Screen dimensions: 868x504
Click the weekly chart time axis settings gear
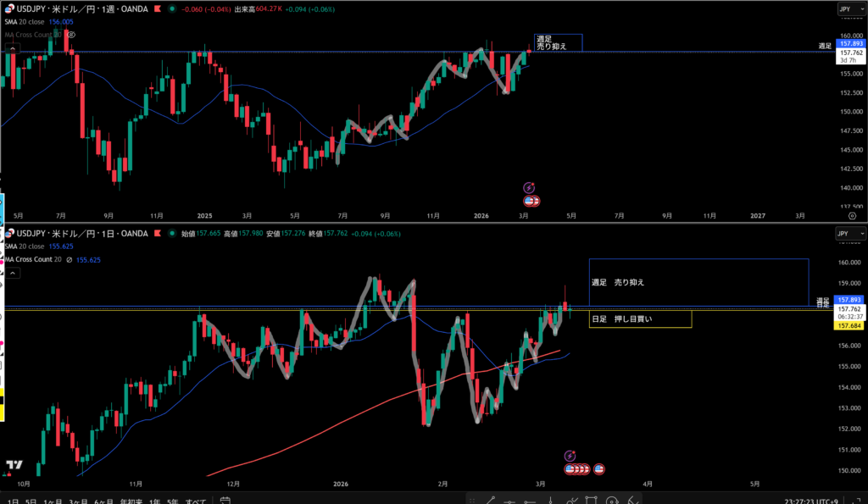pos(853,216)
